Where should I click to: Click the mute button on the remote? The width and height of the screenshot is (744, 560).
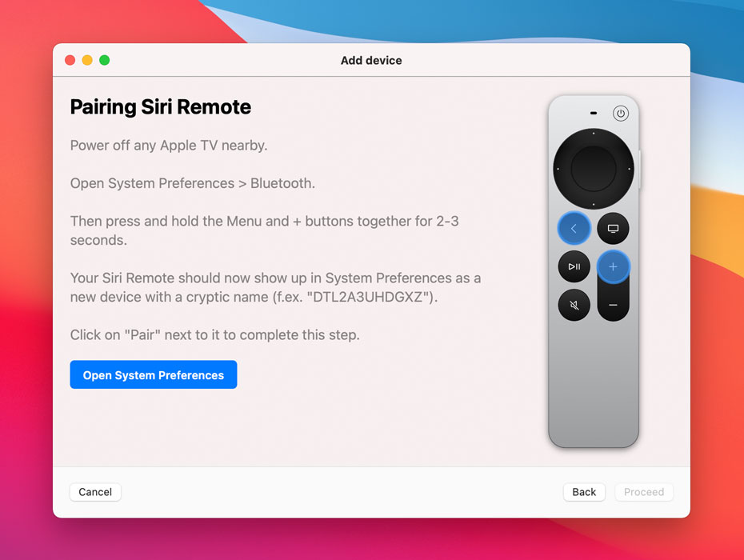(x=574, y=305)
